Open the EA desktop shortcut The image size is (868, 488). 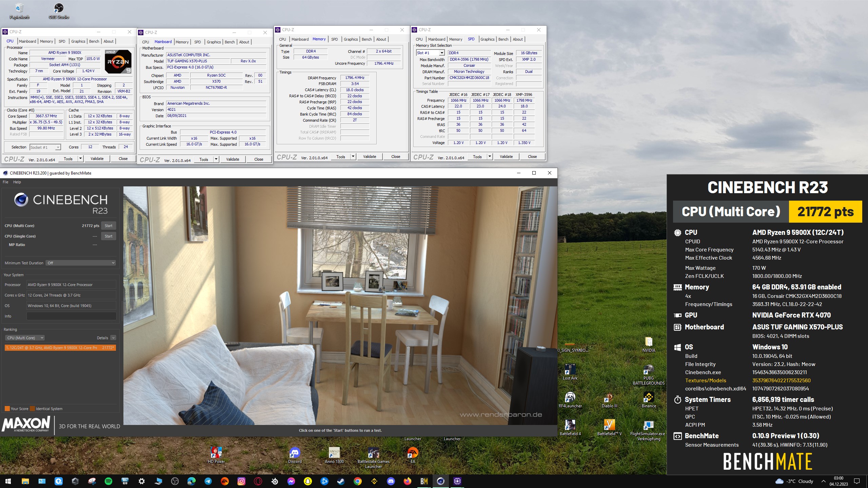[x=413, y=455]
